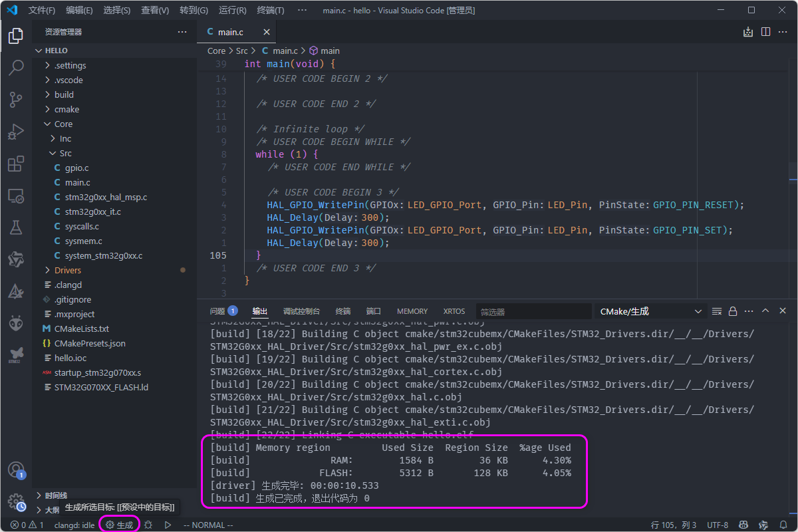Clear output with the clear-output icon
This screenshot has width=798, height=532.
tap(717, 311)
